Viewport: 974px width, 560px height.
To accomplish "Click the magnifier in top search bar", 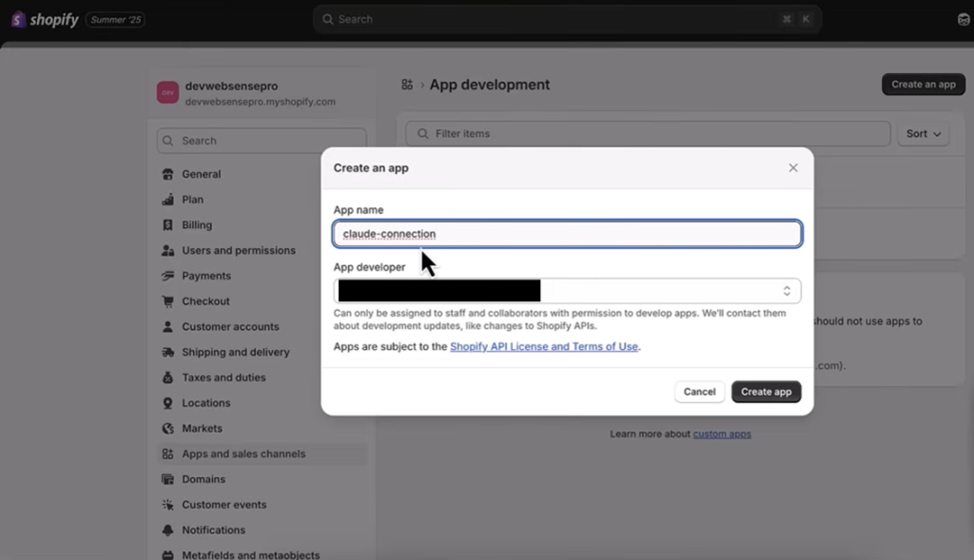I will click(328, 19).
